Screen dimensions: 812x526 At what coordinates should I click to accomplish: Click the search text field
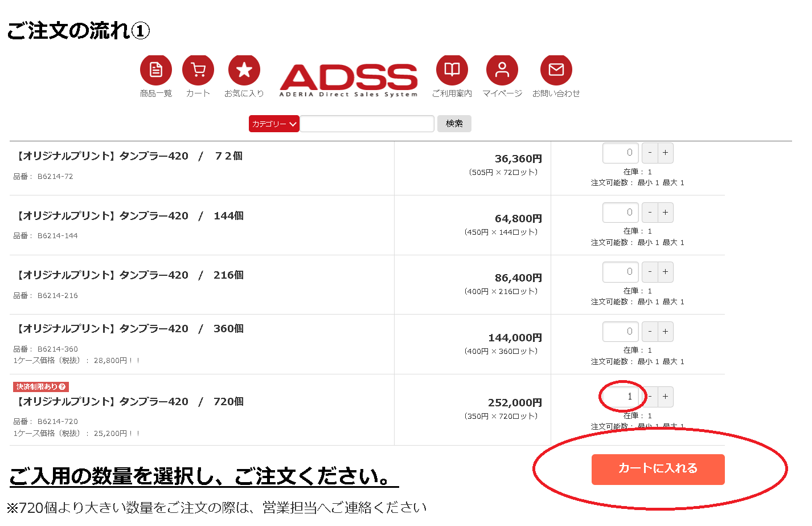pyautogui.click(x=367, y=124)
